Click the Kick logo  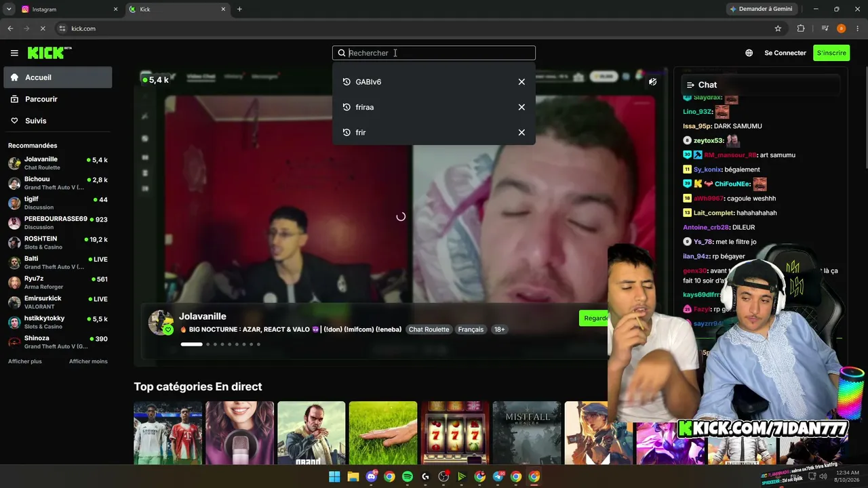point(50,53)
